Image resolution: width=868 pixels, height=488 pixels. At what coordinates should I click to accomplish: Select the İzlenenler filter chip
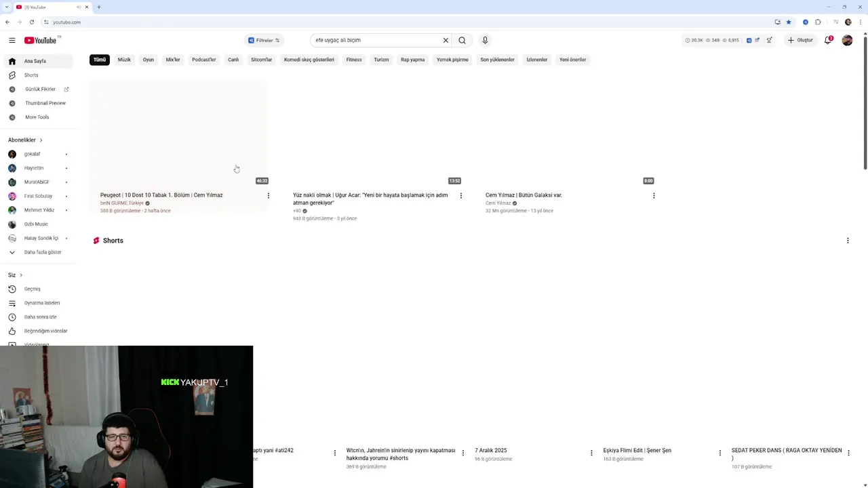point(537,60)
